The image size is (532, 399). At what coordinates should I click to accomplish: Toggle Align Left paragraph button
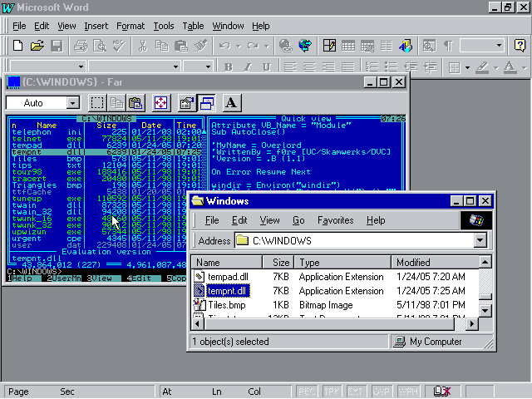[x=290, y=66]
